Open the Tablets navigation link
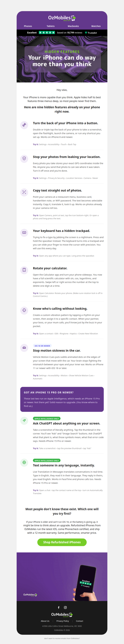Image resolution: width=124 pixels, height=644 pixels. [51, 26]
